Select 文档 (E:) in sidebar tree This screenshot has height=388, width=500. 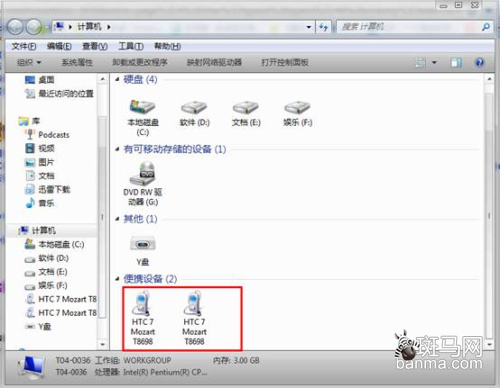click(46, 272)
